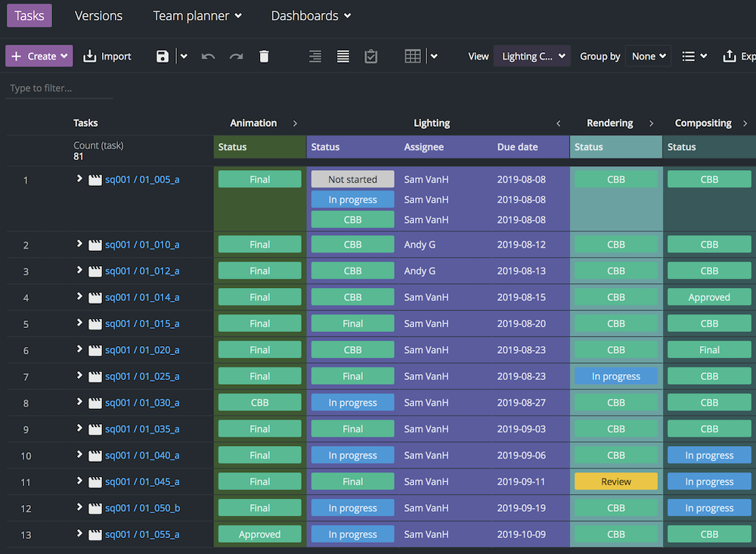Click the right-align rows icon in the toolbar
Screen dimensions: 756x554
point(314,56)
